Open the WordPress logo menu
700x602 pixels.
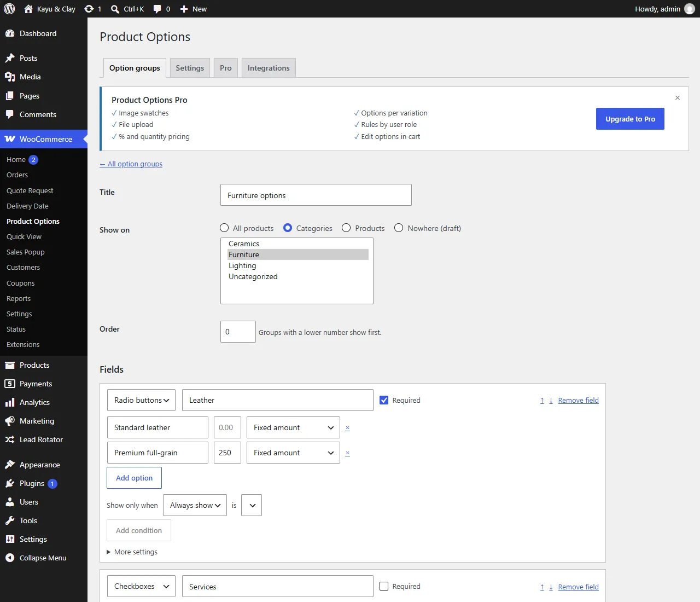pos(9,9)
